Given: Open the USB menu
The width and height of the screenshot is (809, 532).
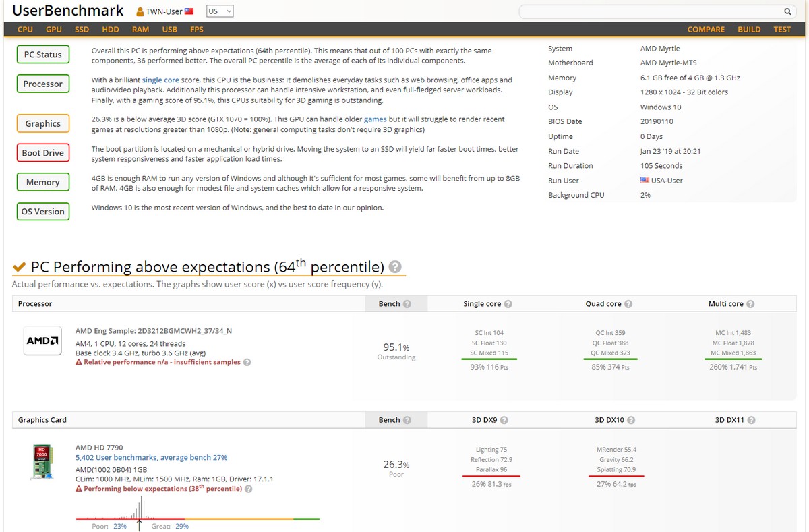Looking at the screenshot, I should [170, 30].
